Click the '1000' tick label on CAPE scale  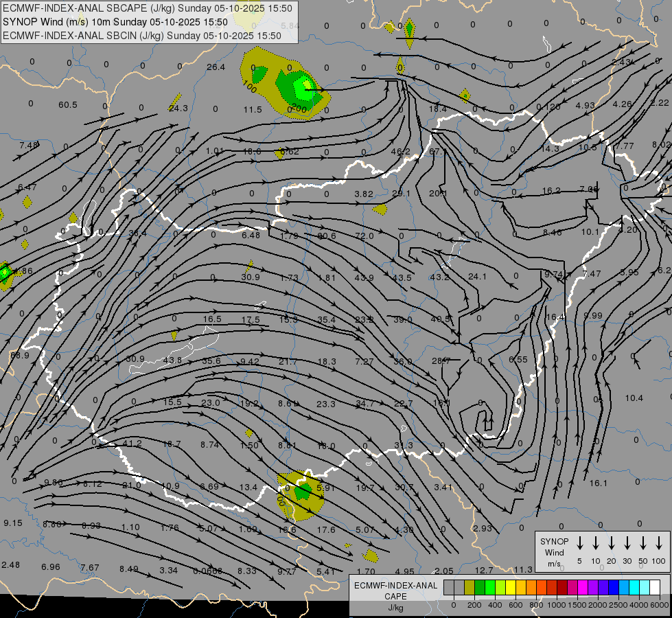pyautogui.click(x=556, y=605)
